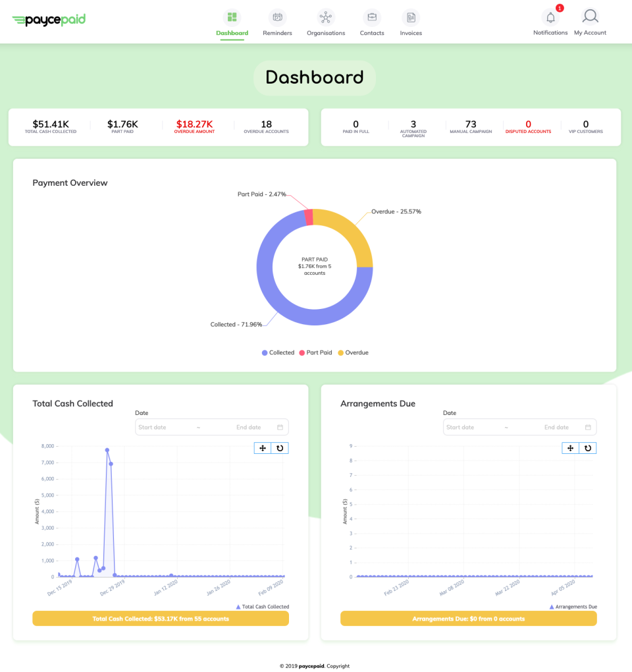The width and height of the screenshot is (632, 672).
Task: Open the My Account menu
Action: (590, 18)
